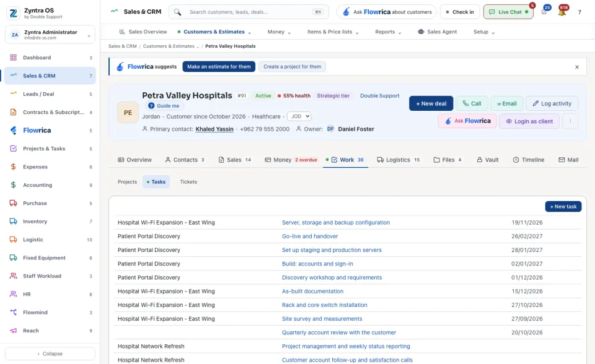
Task: Open Staff Workload in sidebar
Action: [x=50, y=276]
